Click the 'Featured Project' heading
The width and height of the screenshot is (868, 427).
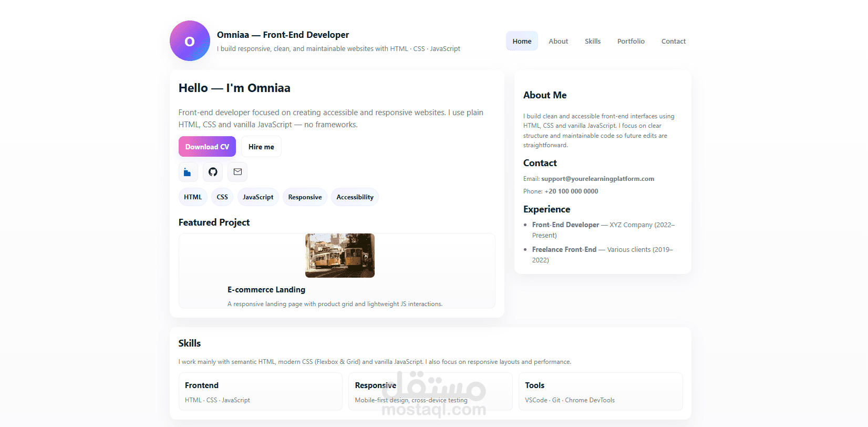(214, 222)
